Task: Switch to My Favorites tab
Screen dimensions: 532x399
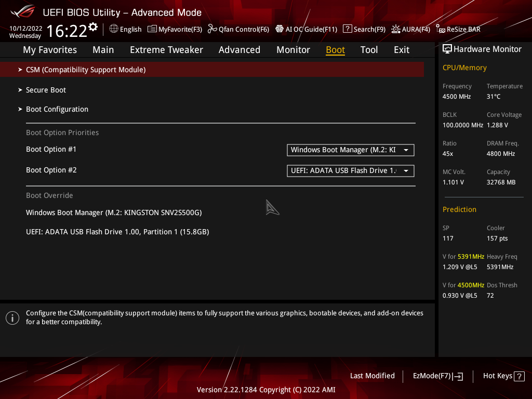Action: (x=50, y=50)
